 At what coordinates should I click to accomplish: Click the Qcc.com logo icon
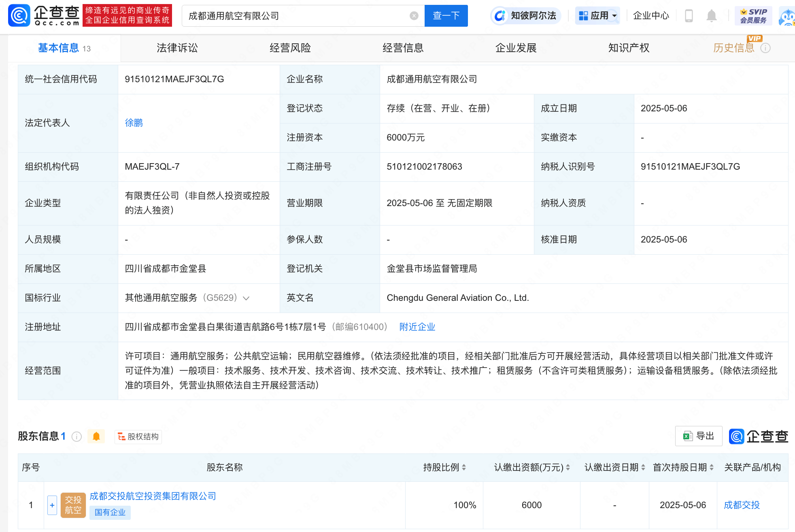pyautogui.click(x=19, y=15)
